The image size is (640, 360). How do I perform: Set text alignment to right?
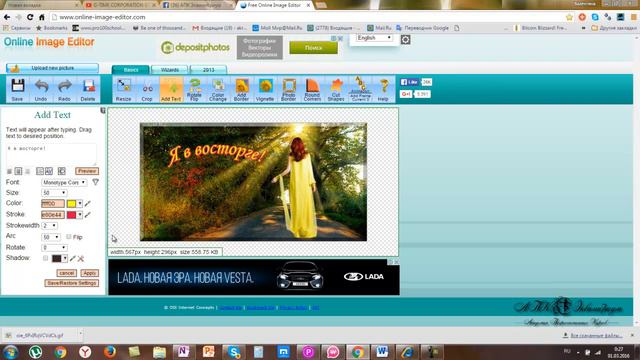(x=27, y=171)
